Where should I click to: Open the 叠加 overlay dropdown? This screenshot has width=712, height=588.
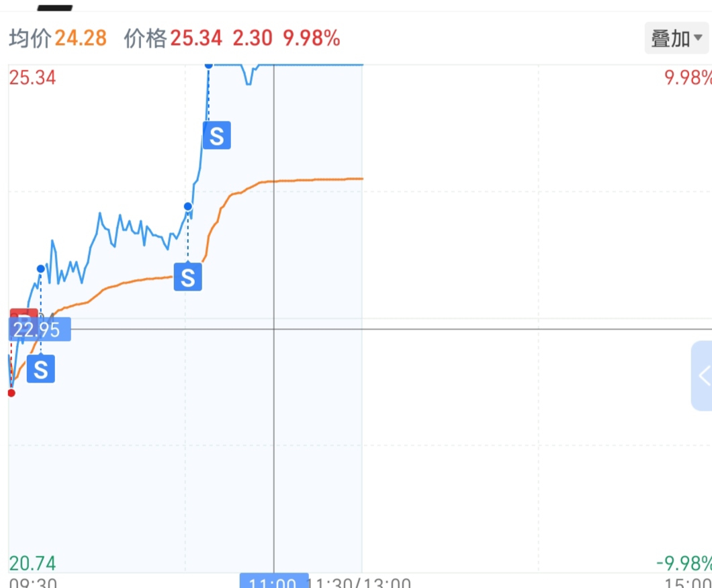(676, 38)
